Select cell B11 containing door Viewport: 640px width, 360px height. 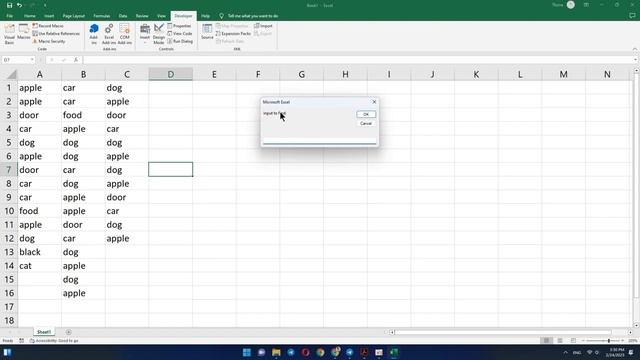point(83,224)
